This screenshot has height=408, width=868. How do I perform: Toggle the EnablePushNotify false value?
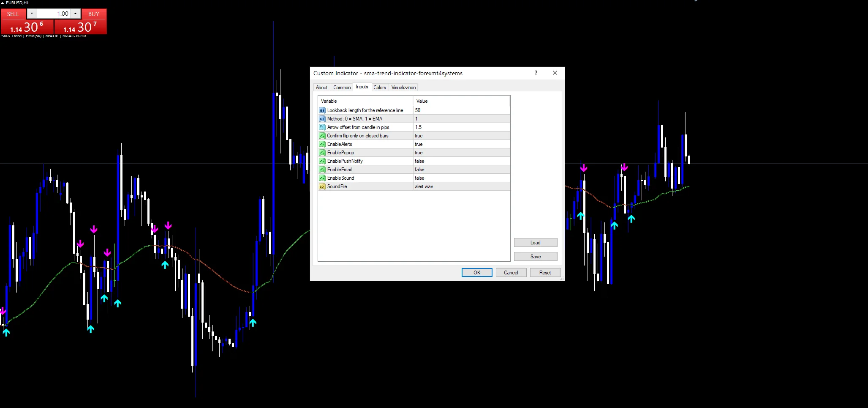point(462,161)
